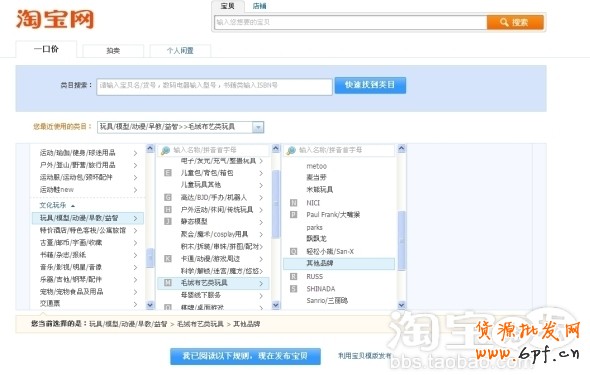Switch to the 个人闲置 tab
This screenshot has width=590, height=375.
(x=180, y=51)
